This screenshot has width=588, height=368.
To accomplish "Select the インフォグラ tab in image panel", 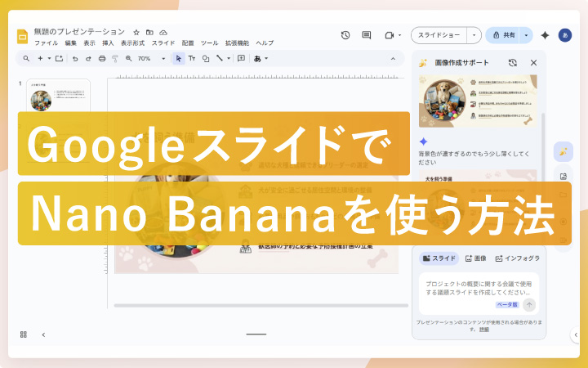I will (x=517, y=258).
